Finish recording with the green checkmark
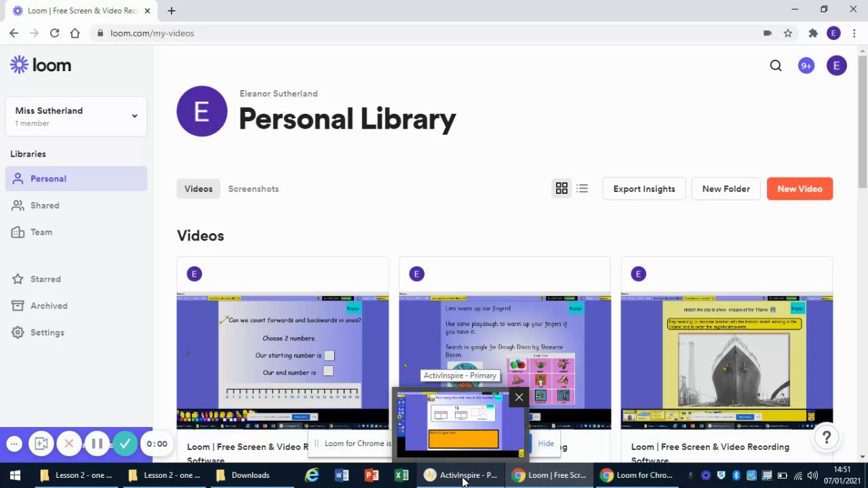The width and height of the screenshot is (868, 488). (x=125, y=444)
